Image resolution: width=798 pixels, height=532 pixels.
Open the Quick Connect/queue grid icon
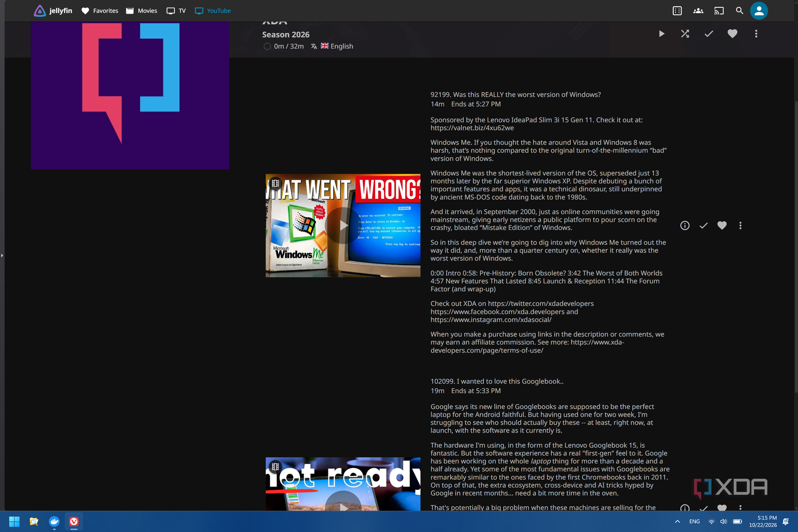(677, 11)
